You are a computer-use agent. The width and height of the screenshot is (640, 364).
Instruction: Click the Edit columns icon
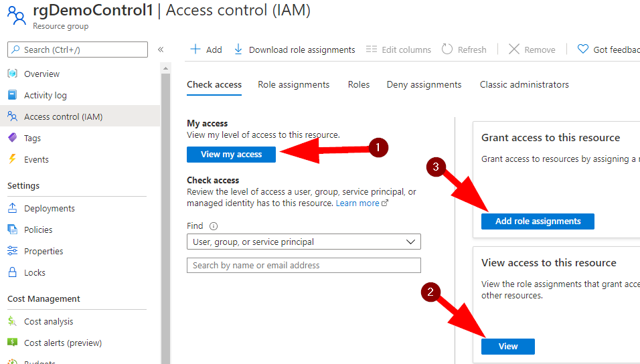coord(372,50)
